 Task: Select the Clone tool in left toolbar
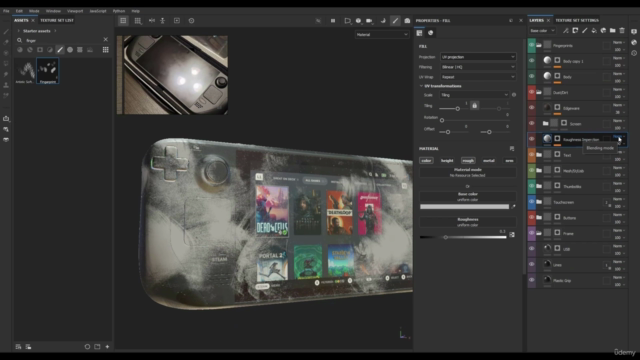[6, 84]
